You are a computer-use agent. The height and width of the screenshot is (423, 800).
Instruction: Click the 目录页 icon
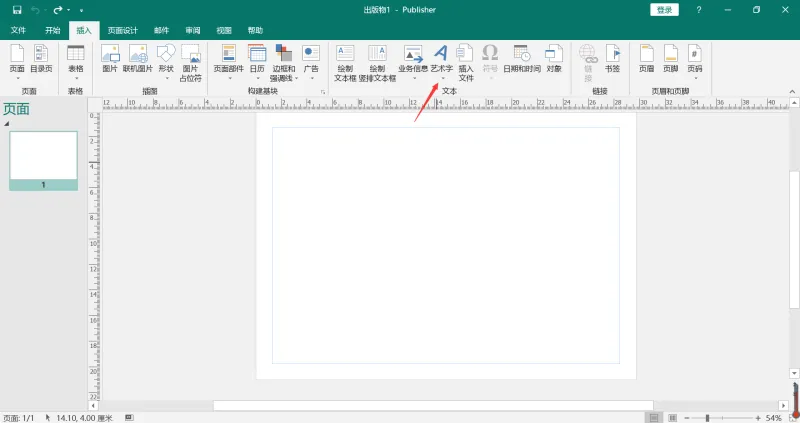[x=41, y=59]
